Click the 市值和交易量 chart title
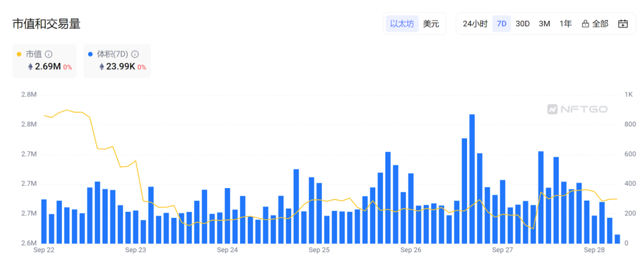 tap(47, 24)
